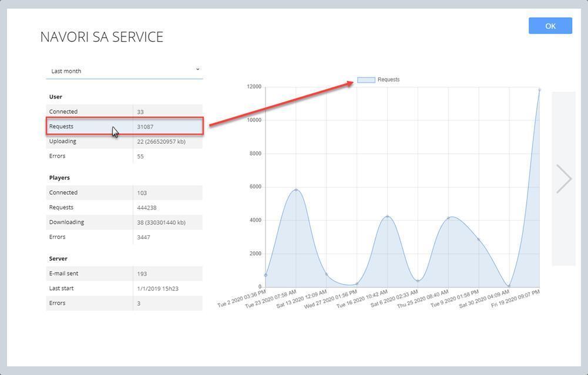Viewport: 588px width, 375px height.
Task: Click the NAVORI SA SERVICE title
Action: (x=102, y=37)
